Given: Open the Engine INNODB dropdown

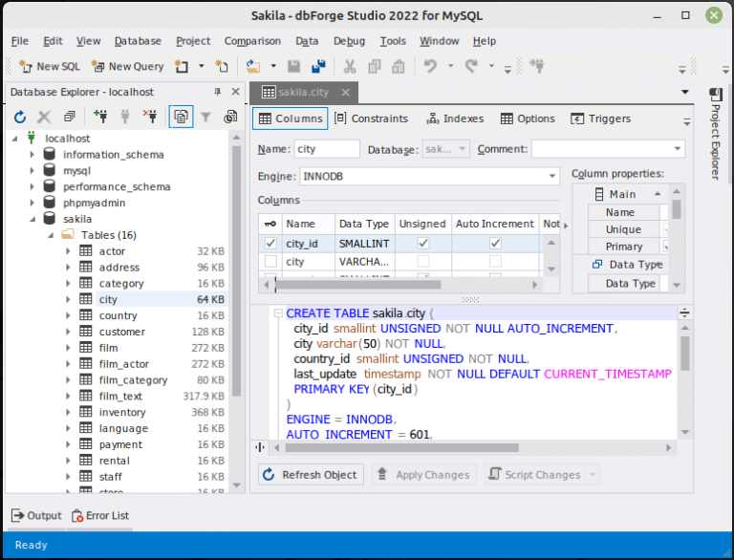Looking at the screenshot, I should (551, 177).
